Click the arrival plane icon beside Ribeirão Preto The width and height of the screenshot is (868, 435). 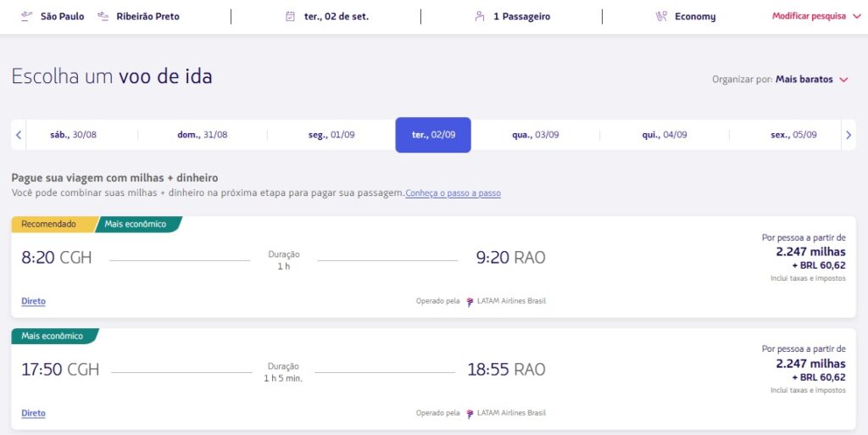pyautogui.click(x=103, y=17)
